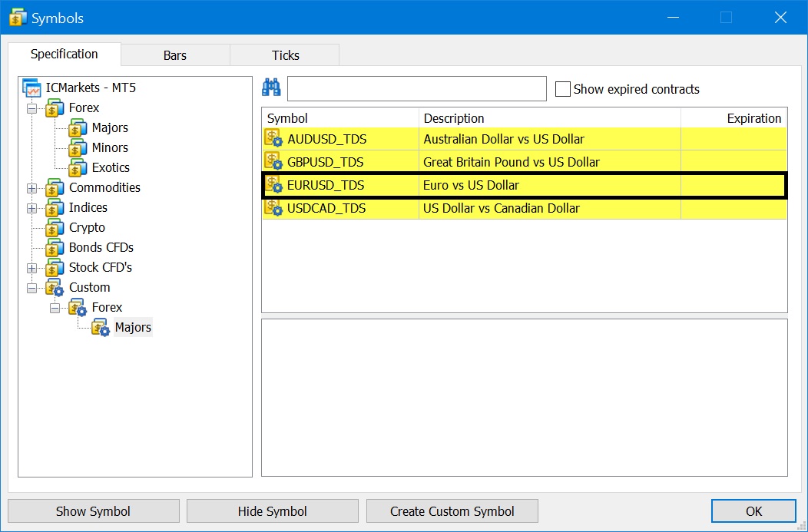The image size is (808, 532).
Task: Click the Custom Majors folder icon
Action: [101, 328]
